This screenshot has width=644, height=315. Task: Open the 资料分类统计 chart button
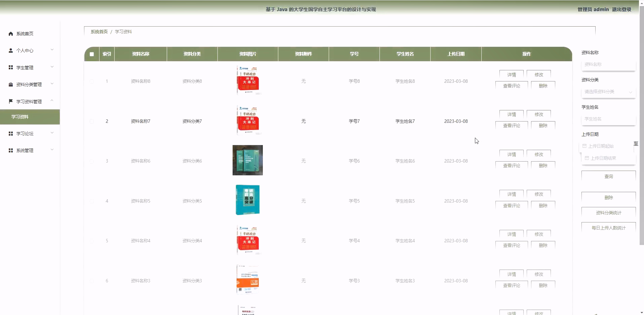click(x=608, y=213)
